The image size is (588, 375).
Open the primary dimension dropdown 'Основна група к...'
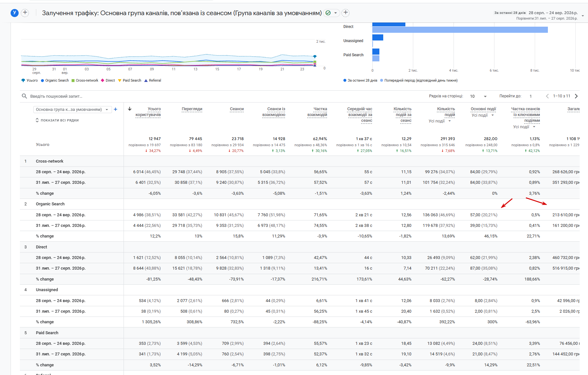coord(73,110)
